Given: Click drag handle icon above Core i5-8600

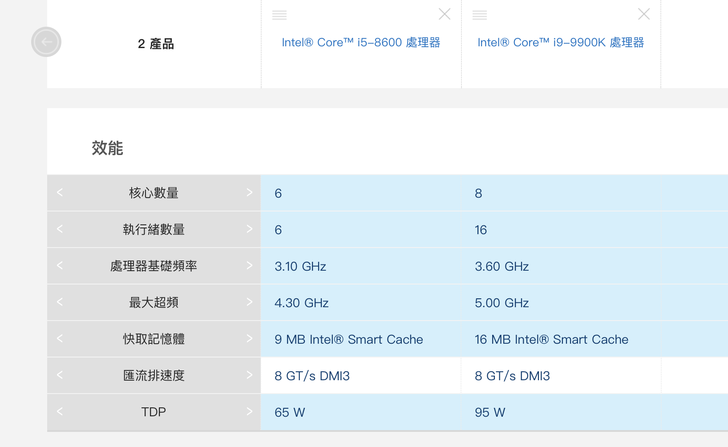Looking at the screenshot, I should click(x=280, y=15).
